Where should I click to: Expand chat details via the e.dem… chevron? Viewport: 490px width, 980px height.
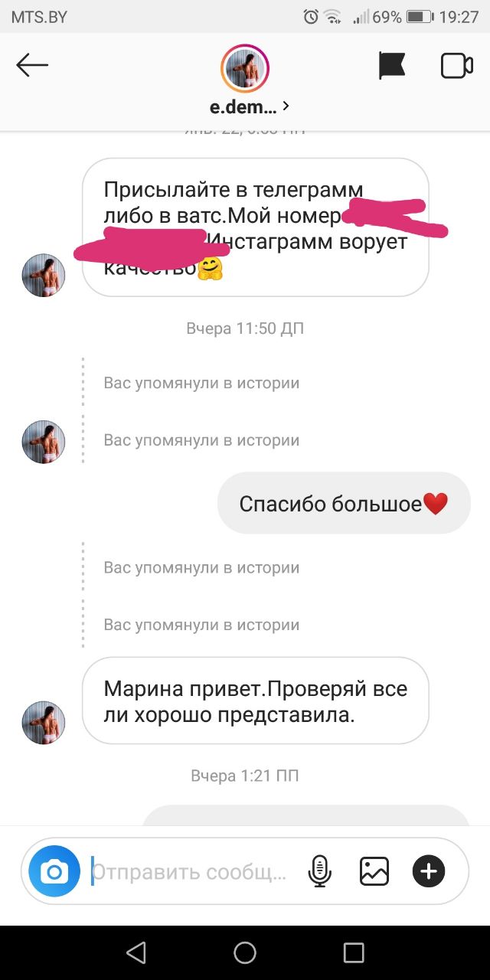[286, 106]
